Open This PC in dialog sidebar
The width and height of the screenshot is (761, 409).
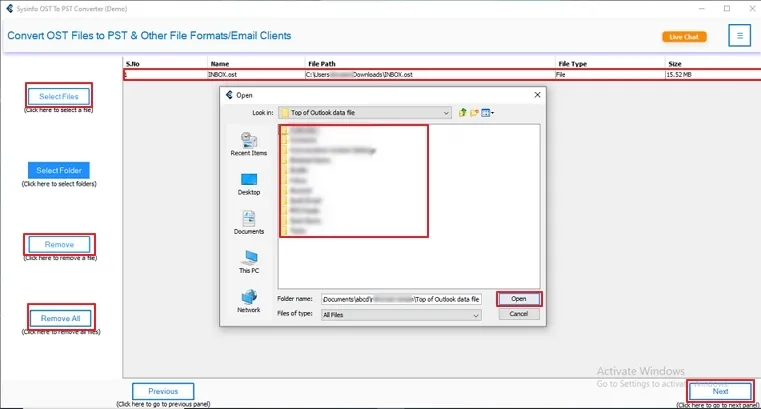[x=248, y=262]
